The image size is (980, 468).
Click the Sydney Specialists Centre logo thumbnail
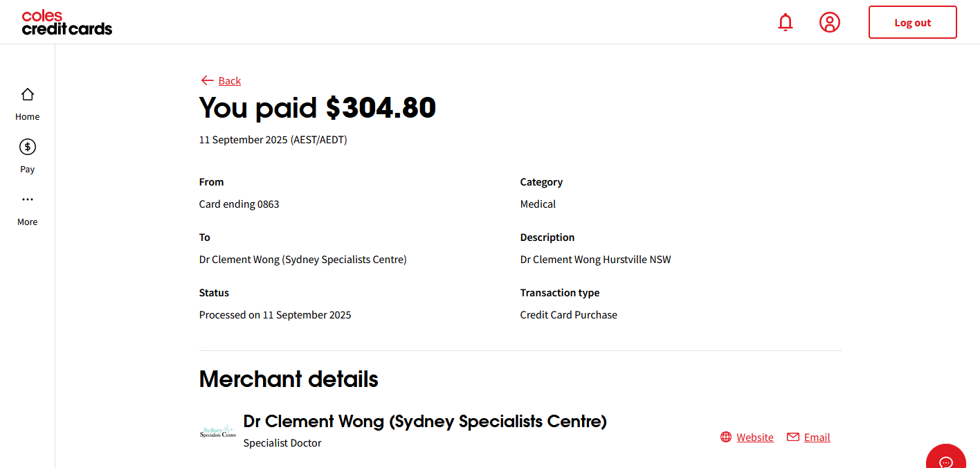[x=218, y=432]
